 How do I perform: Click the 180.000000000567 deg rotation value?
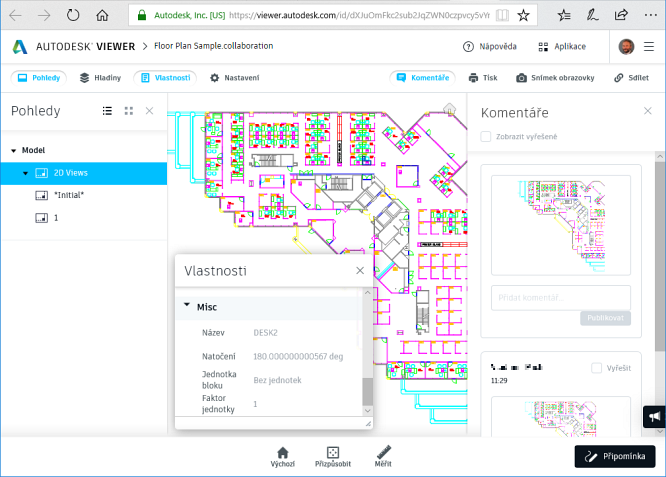point(298,356)
